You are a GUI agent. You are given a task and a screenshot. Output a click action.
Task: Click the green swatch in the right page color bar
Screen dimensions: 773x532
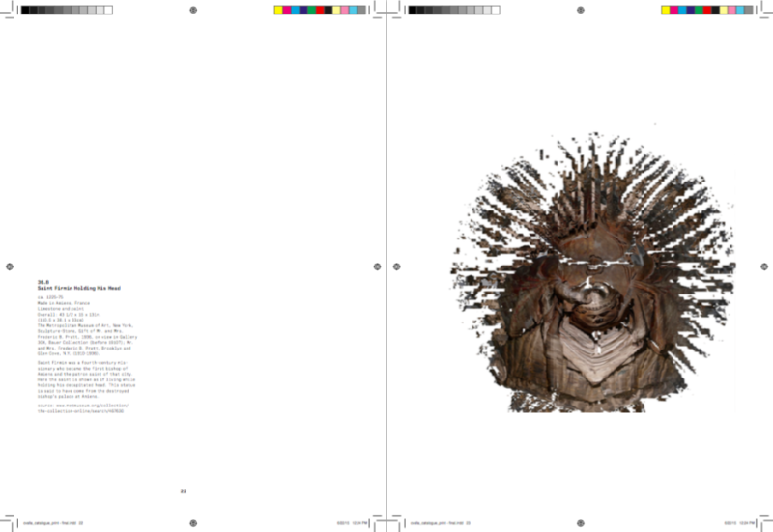tap(699, 10)
